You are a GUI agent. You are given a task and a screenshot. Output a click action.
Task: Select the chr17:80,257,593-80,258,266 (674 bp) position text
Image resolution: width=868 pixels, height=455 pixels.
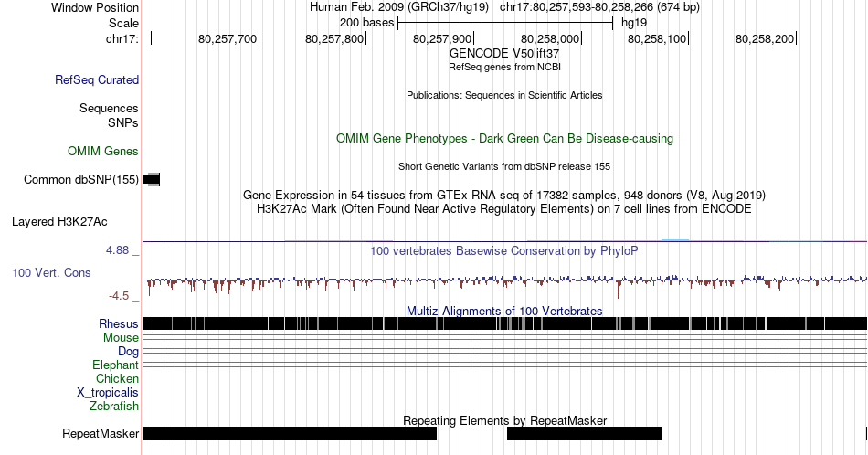click(599, 7)
